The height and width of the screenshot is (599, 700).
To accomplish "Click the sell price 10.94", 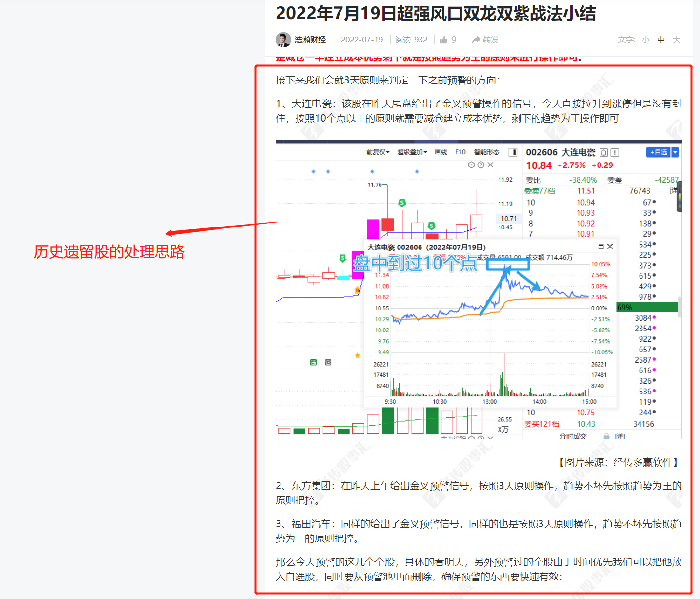I will coord(585,203).
